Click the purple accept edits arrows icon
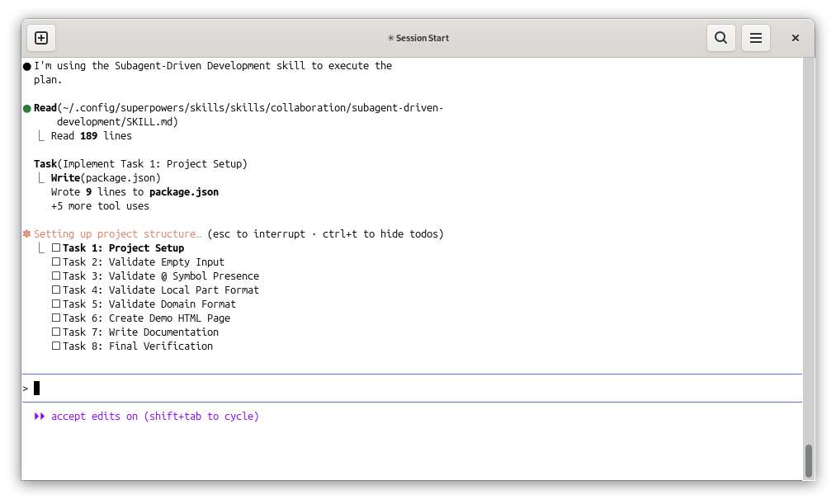 [40, 417]
